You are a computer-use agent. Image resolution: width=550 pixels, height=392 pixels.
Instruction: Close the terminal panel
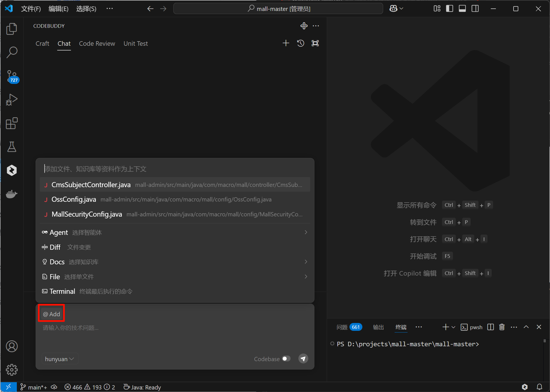(539, 327)
